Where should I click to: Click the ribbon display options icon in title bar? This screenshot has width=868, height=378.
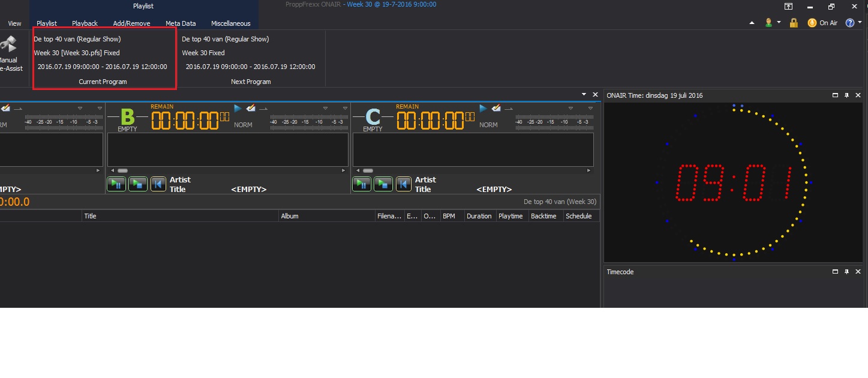788,7
